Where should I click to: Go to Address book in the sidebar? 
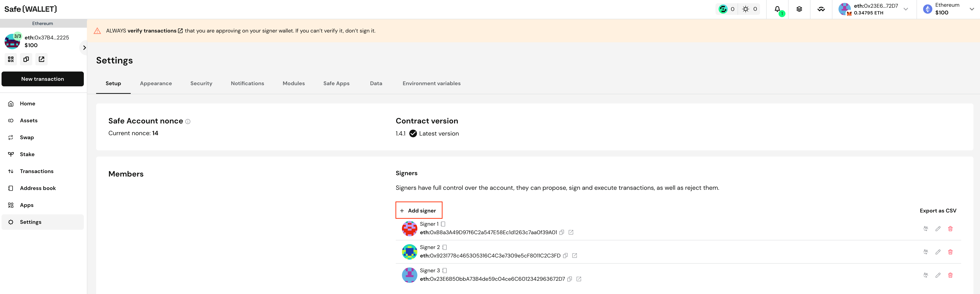click(x=38, y=188)
